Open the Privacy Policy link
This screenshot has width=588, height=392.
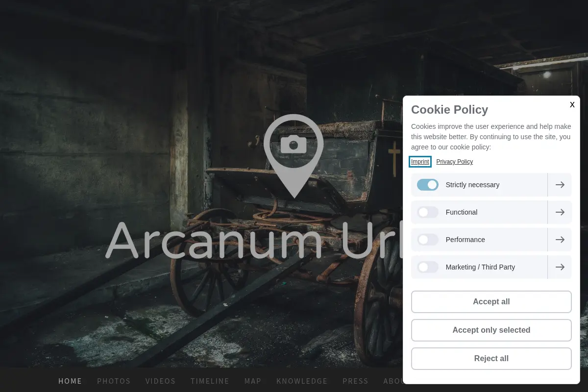click(455, 162)
